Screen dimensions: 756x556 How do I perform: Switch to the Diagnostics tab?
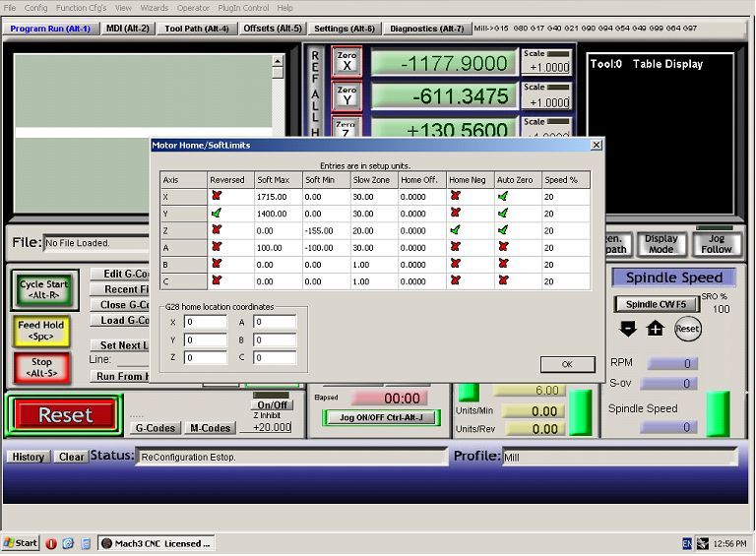pyautogui.click(x=426, y=29)
